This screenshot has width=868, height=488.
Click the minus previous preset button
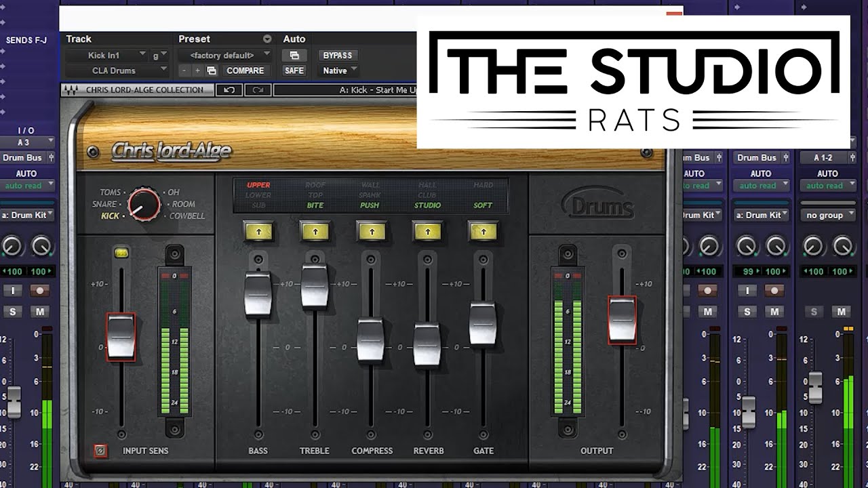coord(184,70)
